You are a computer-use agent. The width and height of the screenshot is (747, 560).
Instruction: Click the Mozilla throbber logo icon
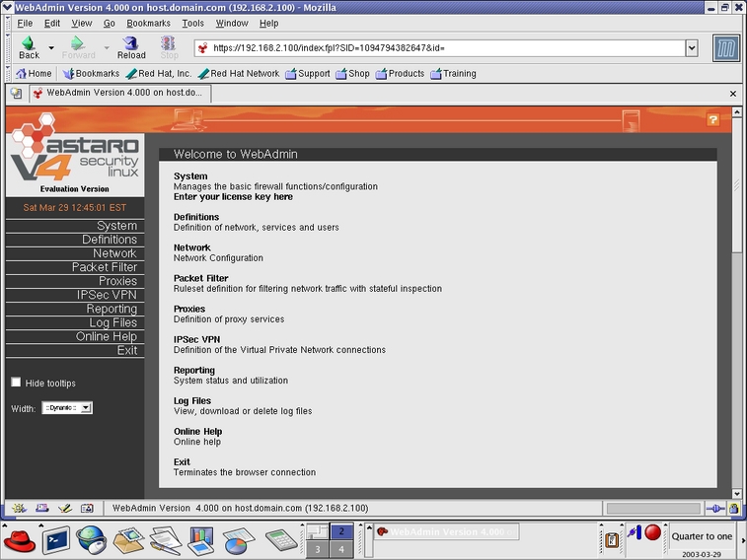[726, 48]
